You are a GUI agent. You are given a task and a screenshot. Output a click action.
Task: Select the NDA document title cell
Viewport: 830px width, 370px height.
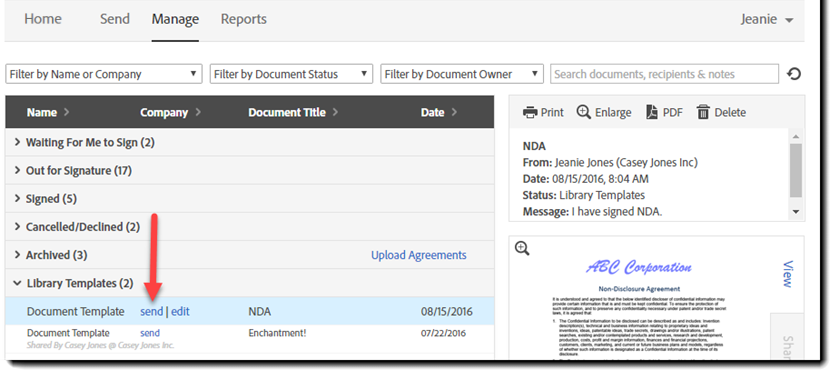259,312
